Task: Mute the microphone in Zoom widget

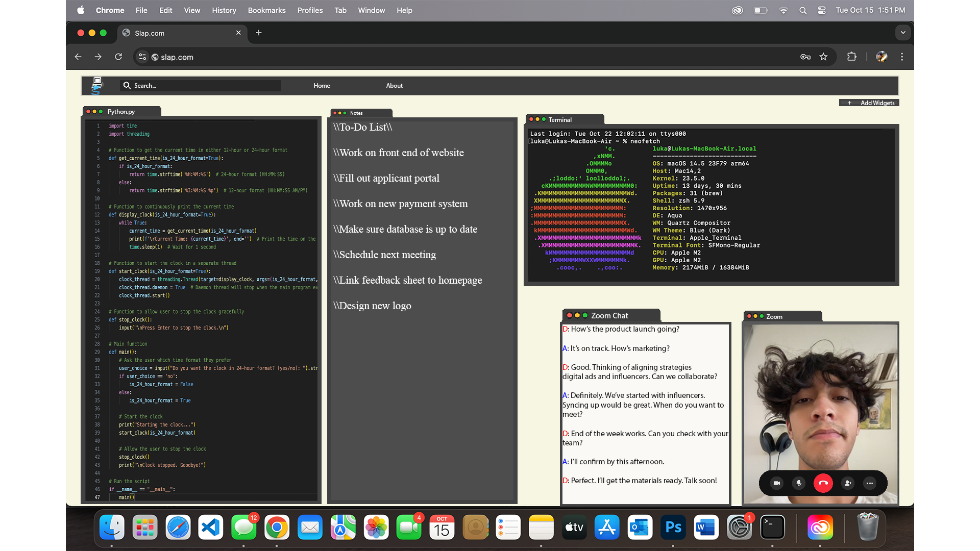Action: pyautogui.click(x=799, y=483)
